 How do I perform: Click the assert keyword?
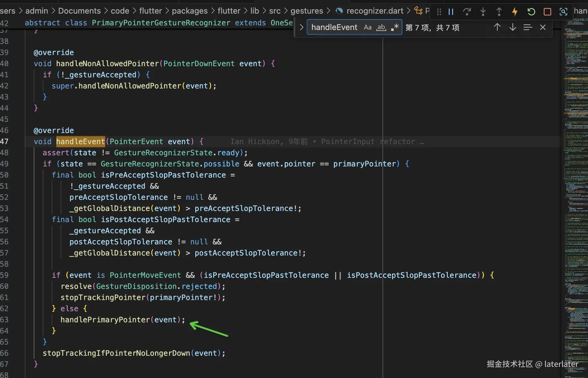[x=56, y=153]
